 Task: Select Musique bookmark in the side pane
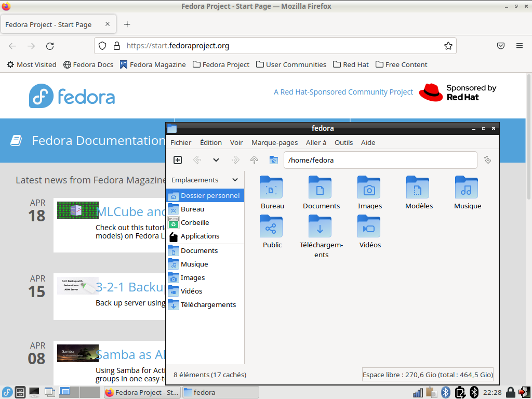tap(205, 264)
